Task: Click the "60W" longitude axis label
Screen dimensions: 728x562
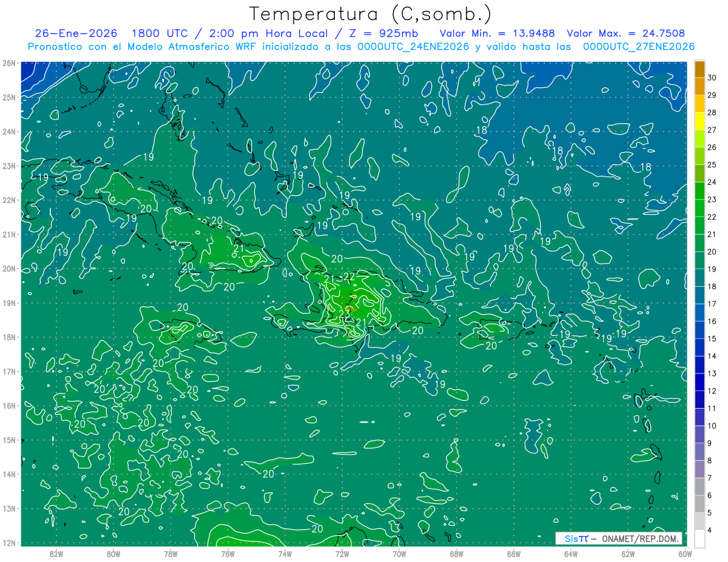Action: pos(685,554)
